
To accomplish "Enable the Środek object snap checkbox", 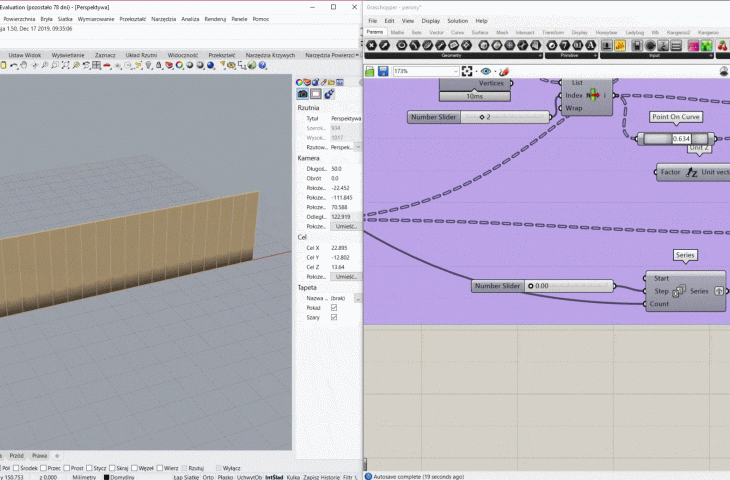I will [x=16, y=468].
